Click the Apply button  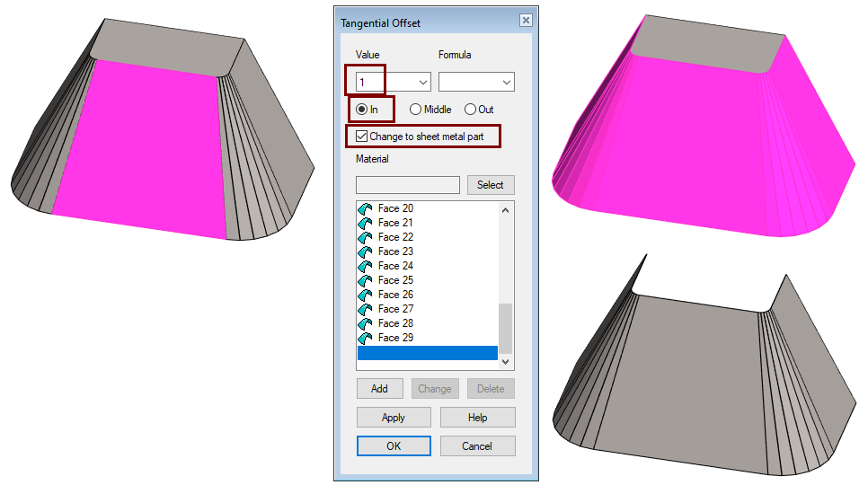coord(394,418)
